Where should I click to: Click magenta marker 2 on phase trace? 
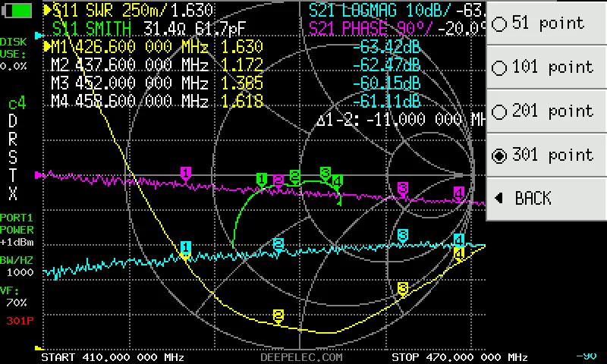pyautogui.click(x=278, y=180)
